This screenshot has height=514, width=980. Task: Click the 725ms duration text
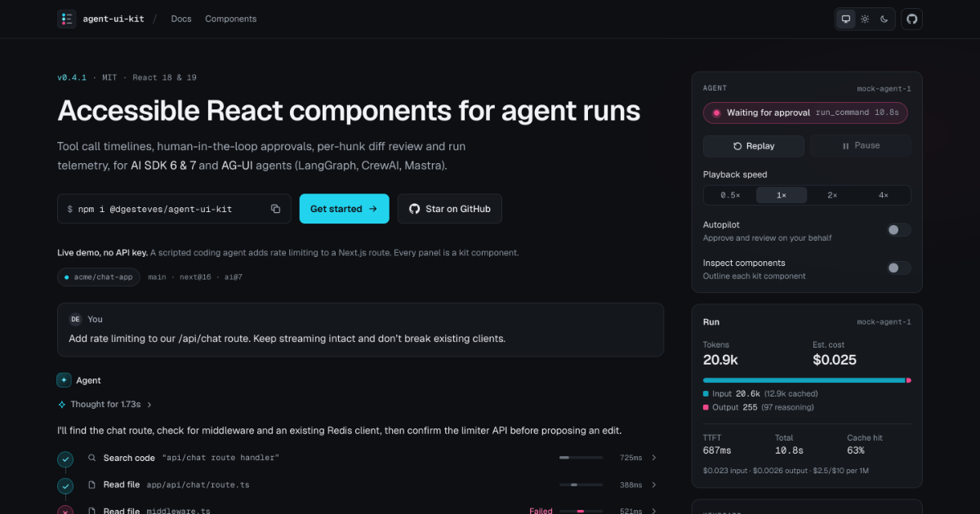[x=630, y=458]
